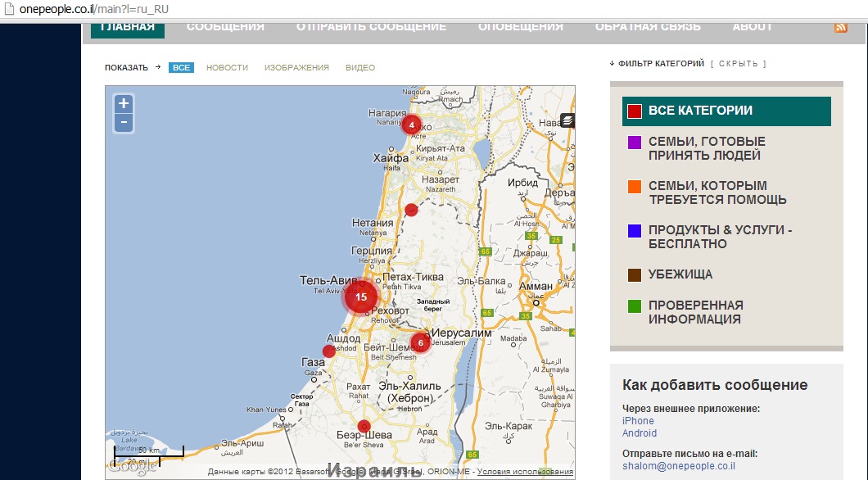
Task: Hide the category filter via СКРЫТЬ
Action: pyautogui.click(x=739, y=64)
